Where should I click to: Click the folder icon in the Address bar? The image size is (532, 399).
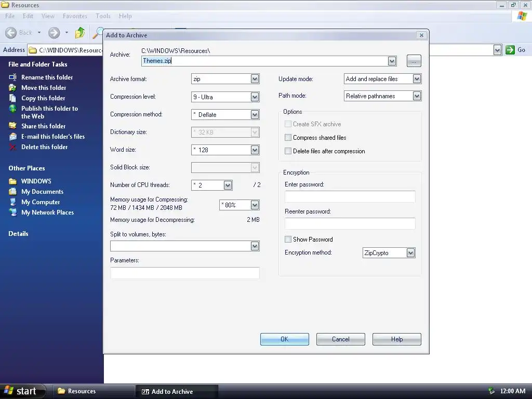click(33, 50)
